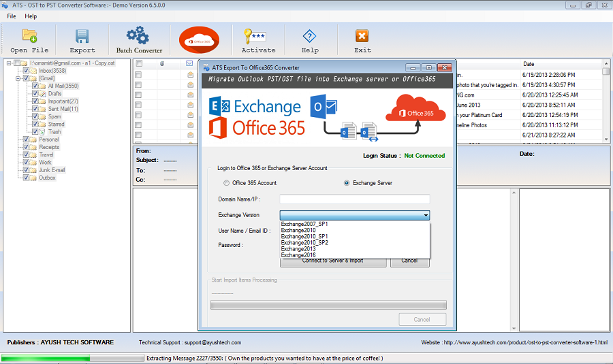The width and height of the screenshot is (613, 364).
Task: Choose Exchange2010_SP1 from the version list
Action: pyautogui.click(x=355, y=237)
